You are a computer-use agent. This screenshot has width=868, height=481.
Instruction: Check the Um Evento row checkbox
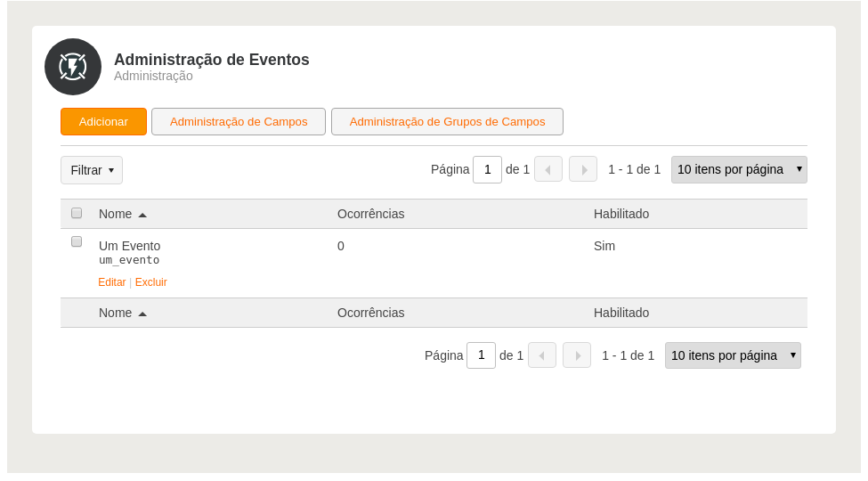pos(77,241)
